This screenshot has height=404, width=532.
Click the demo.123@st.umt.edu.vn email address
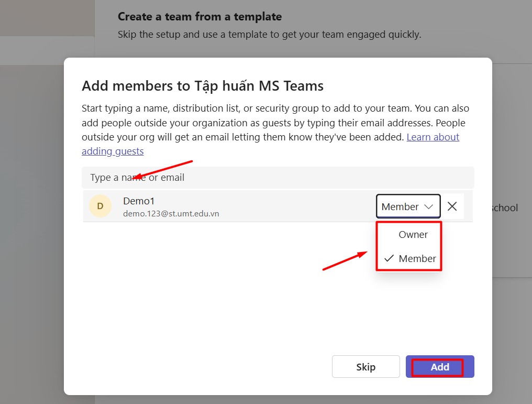click(171, 214)
